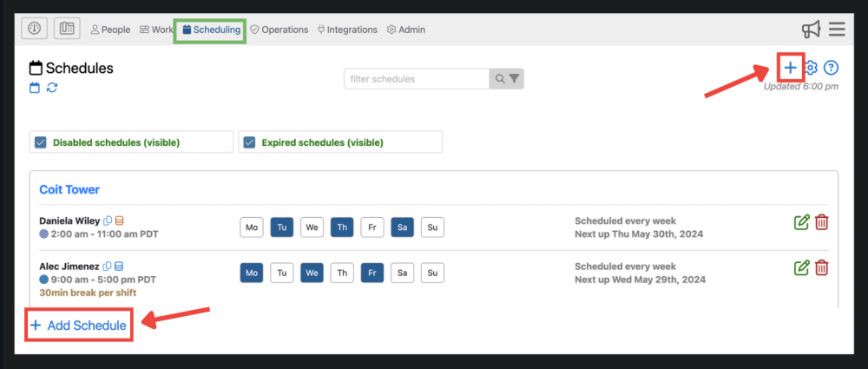The height and width of the screenshot is (369, 868).
Task: Click the Add Schedule link
Action: tap(78, 326)
